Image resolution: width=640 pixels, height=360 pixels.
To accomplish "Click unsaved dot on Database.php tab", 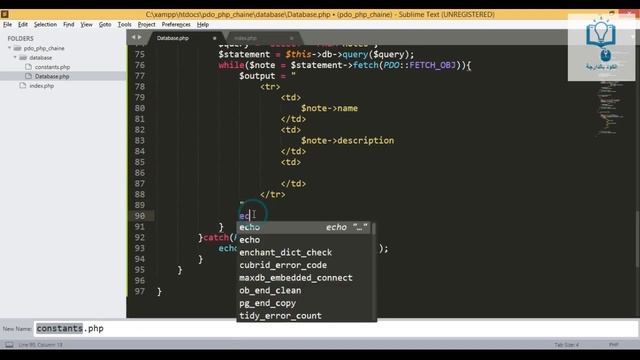I will coord(214,38).
